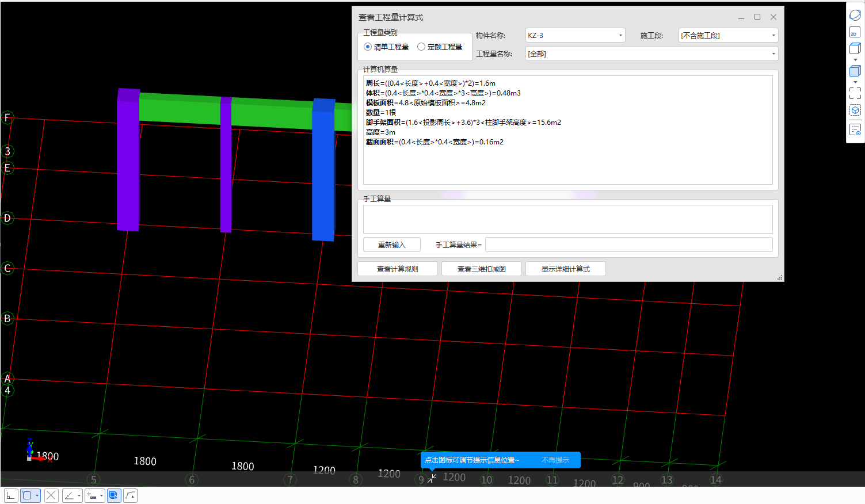
Task: Click the 手工算量 text area
Action: click(x=567, y=219)
